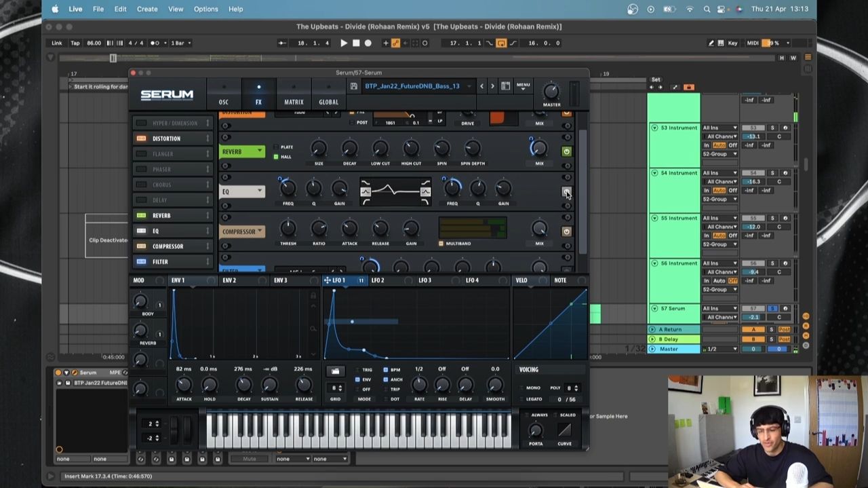Click the Serum Master volume knob
868x488 pixels.
(x=551, y=91)
